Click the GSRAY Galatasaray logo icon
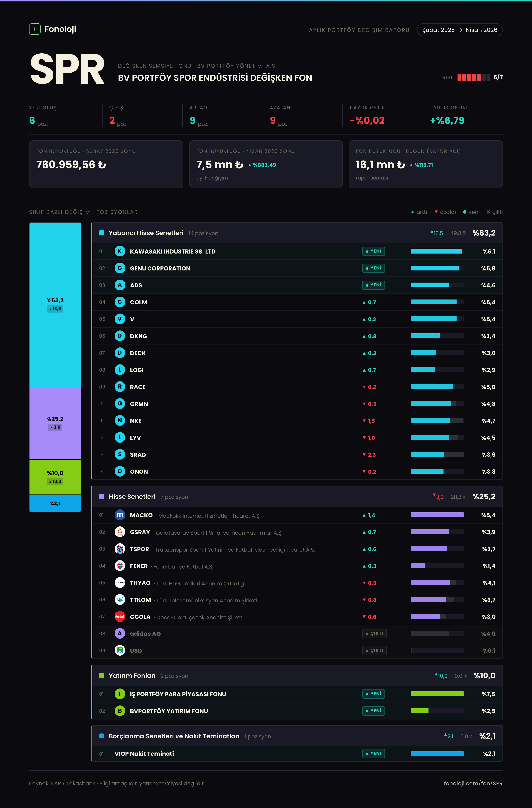The height and width of the screenshot is (808, 532). 120,532
